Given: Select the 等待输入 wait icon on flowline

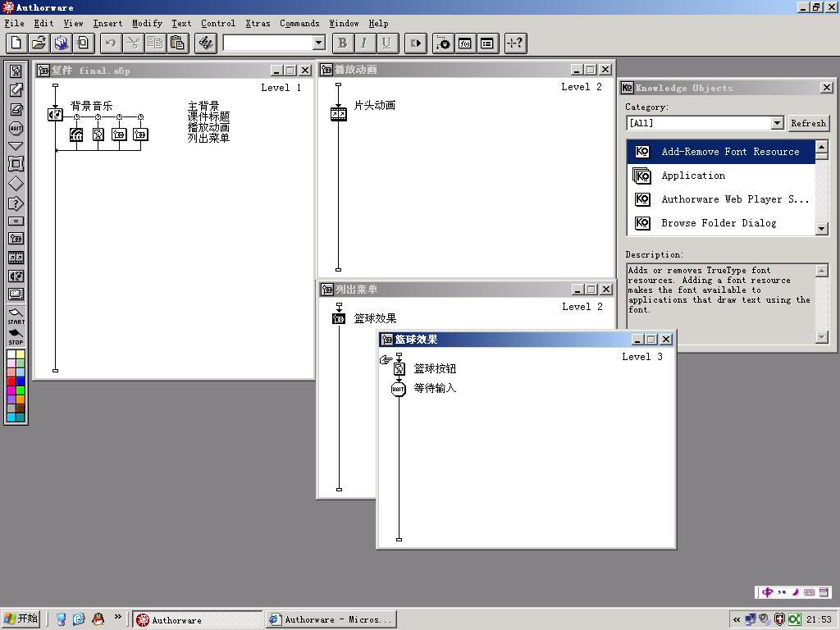Looking at the screenshot, I should click(399, 389).
